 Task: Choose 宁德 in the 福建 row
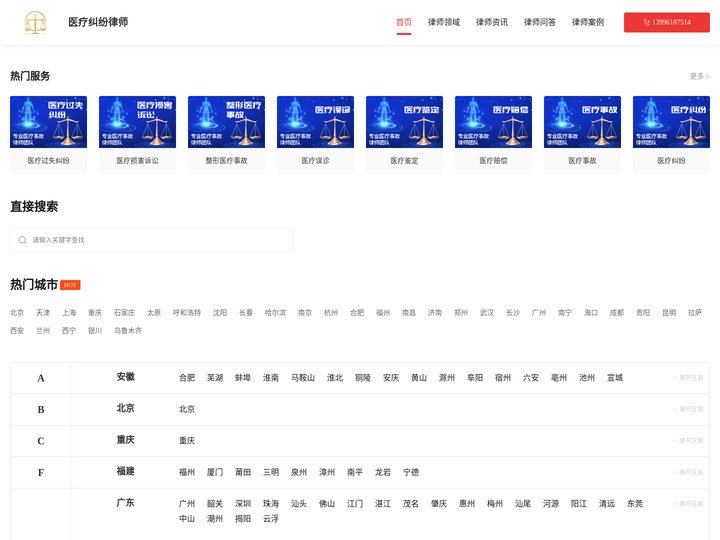click(411, 472)
